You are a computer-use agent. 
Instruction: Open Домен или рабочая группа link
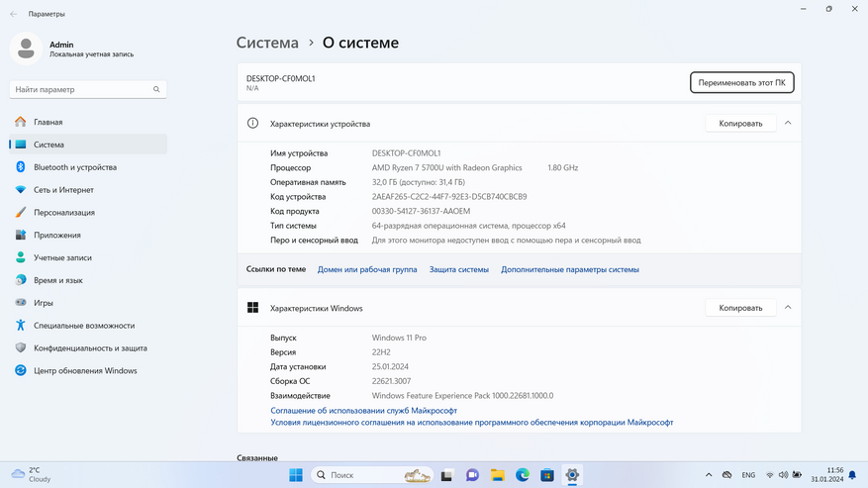pyautogui.click(x=367, y=270)
